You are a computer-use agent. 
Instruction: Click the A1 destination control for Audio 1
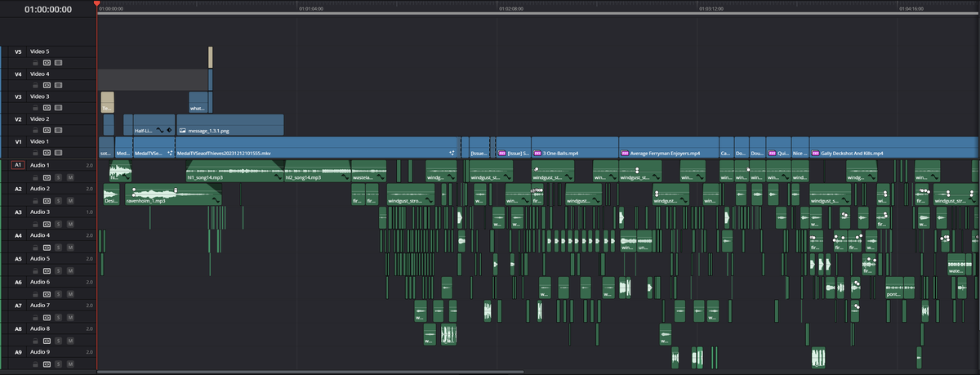coord(17,165)
